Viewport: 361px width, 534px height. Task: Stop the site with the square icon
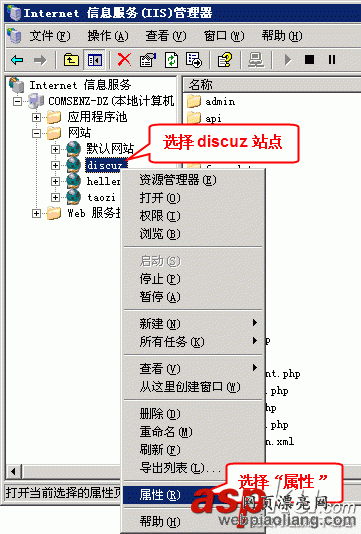click(x=309, y=60)
